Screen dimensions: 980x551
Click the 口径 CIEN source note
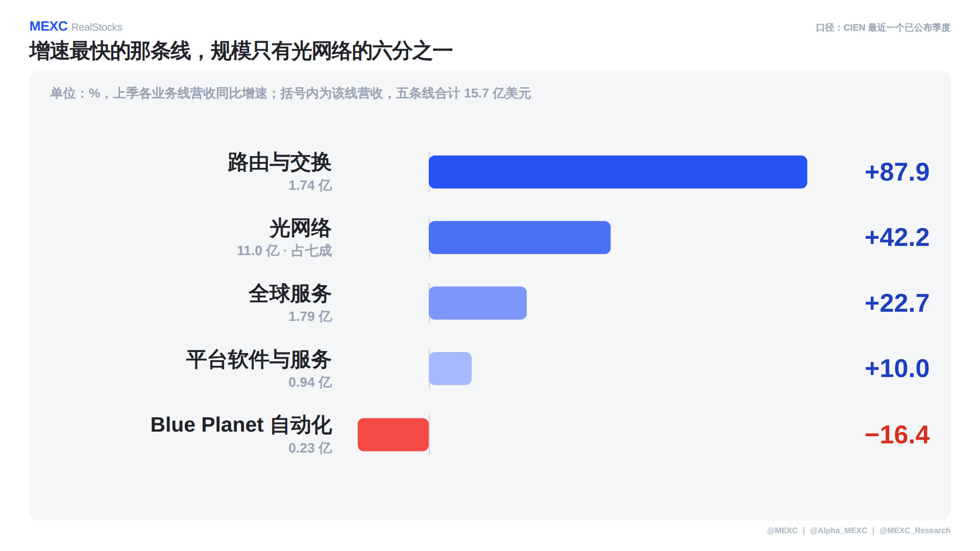coord(883,28)
